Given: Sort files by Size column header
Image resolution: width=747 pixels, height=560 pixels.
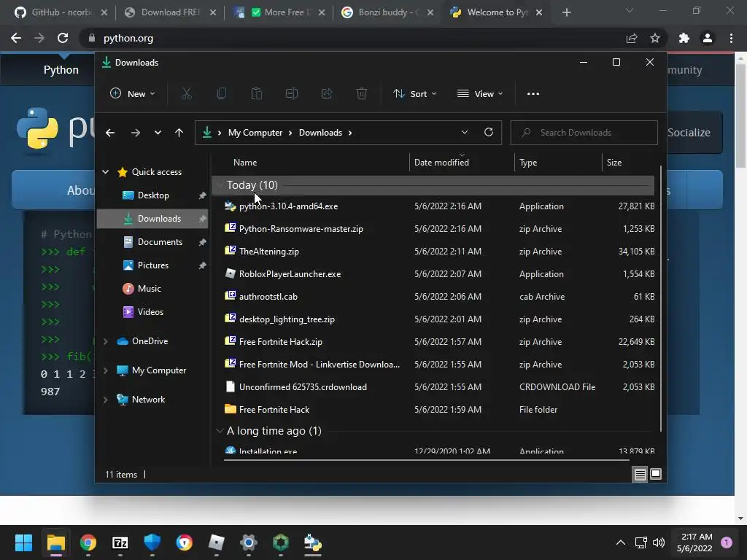Looking at the screenshot, I should (614, 163).
